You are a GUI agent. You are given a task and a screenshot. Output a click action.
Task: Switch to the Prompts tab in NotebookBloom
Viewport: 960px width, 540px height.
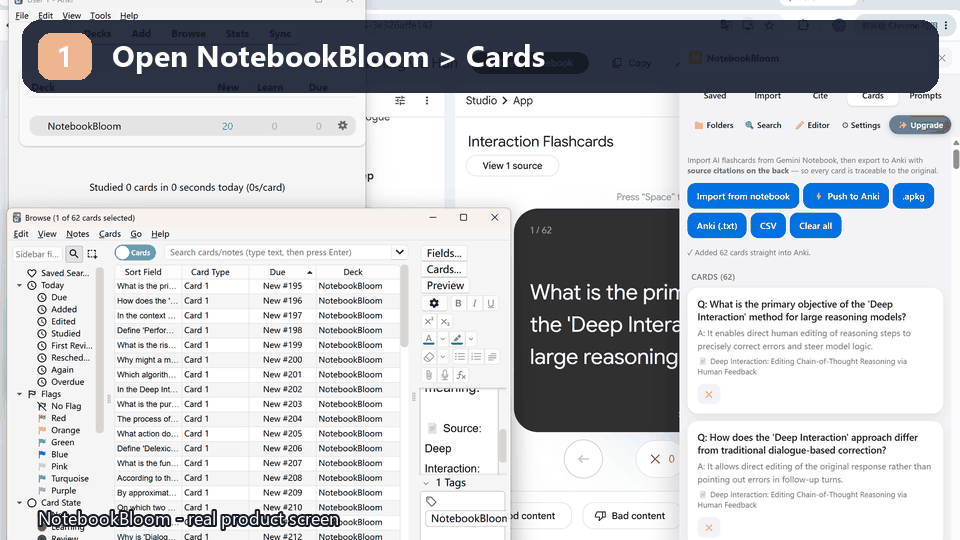pyautogui.click(x=925, y=96)
